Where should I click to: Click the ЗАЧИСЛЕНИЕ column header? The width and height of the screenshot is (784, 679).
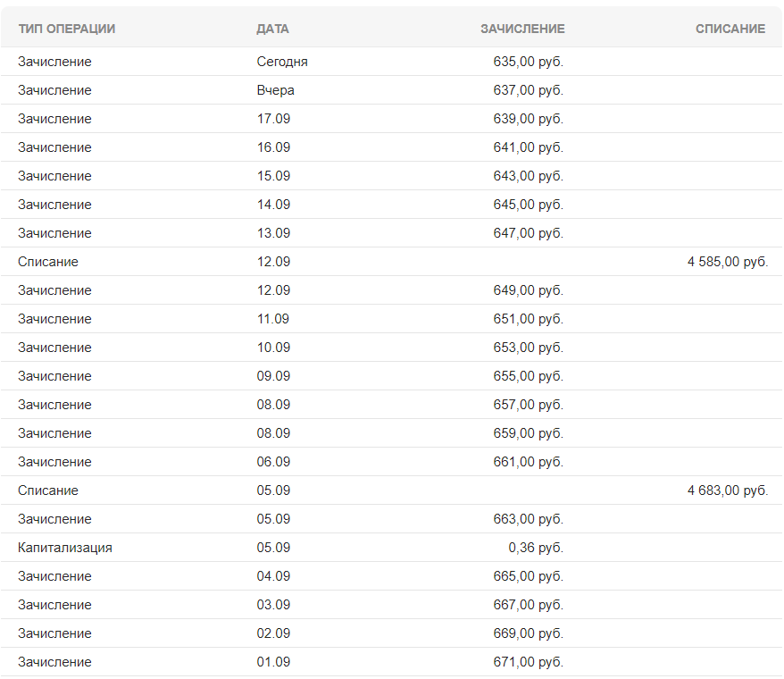click(x=522, y=29)
